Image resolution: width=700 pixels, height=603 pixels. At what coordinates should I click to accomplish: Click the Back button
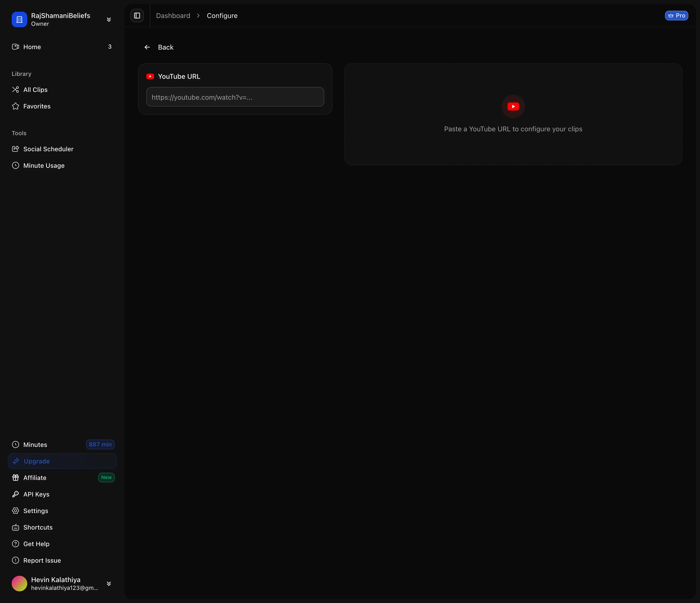(x=159, y=47)
